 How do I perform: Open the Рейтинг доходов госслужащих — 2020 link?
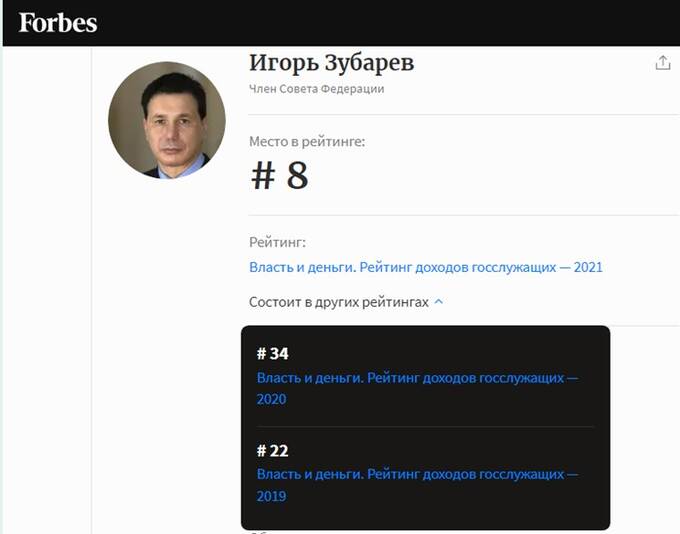tap(417, 388)
